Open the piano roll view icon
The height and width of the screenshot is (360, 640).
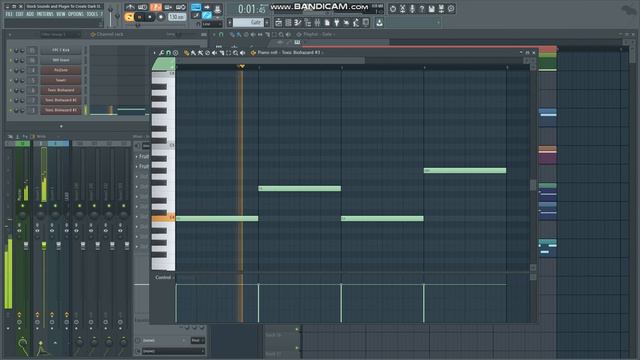pos(298,22)
